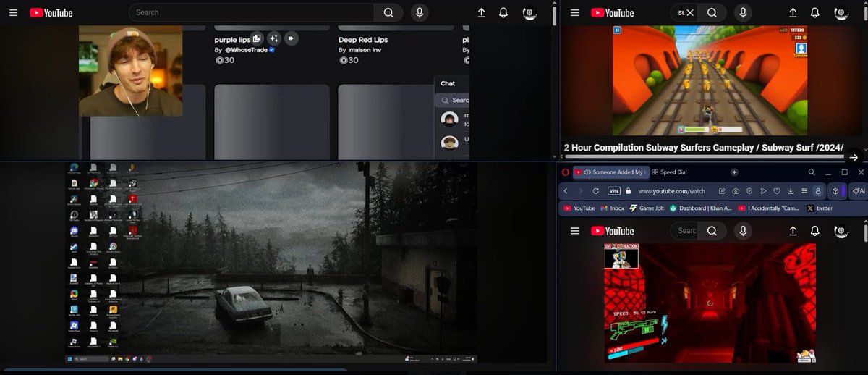Click the YouTube logo in top-left window
This screenshot has height=375, width=868.
coord(51,12)
